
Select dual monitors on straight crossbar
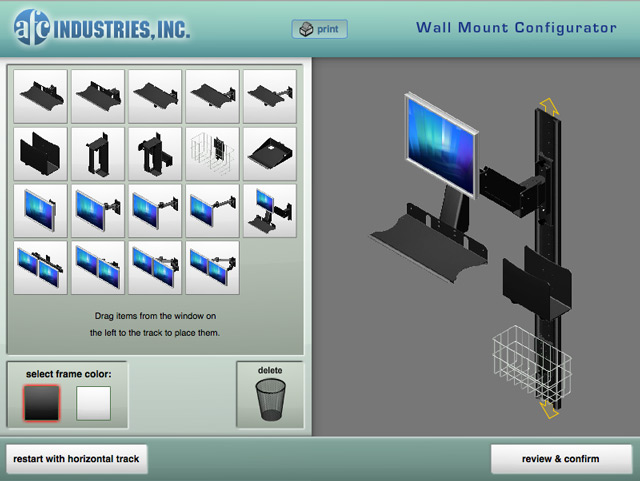(x=40, y=268)
